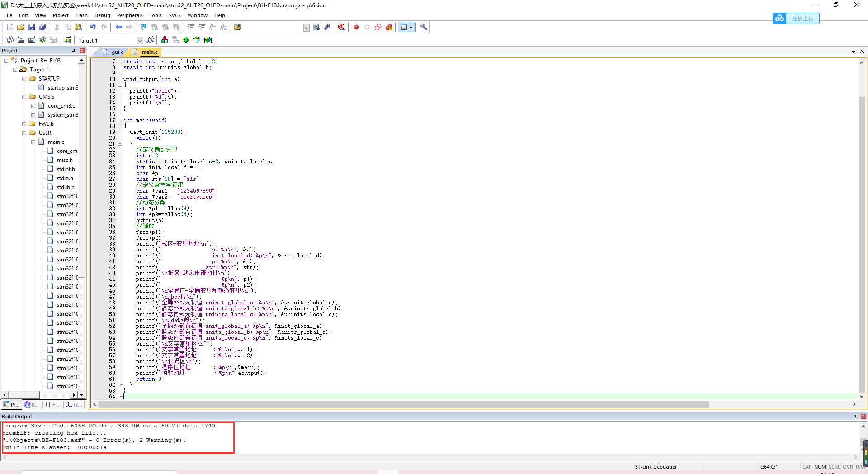Open Options for Target magic wand

pos(151,40)
